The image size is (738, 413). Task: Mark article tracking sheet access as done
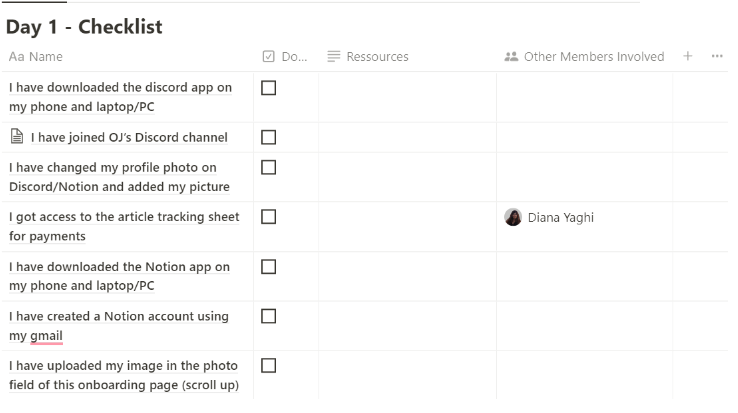268,217
